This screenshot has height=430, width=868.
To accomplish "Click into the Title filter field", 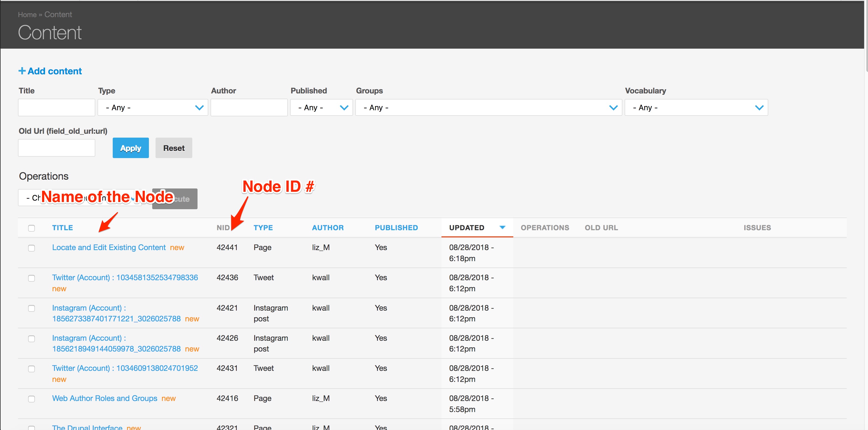I will (56, 107).
